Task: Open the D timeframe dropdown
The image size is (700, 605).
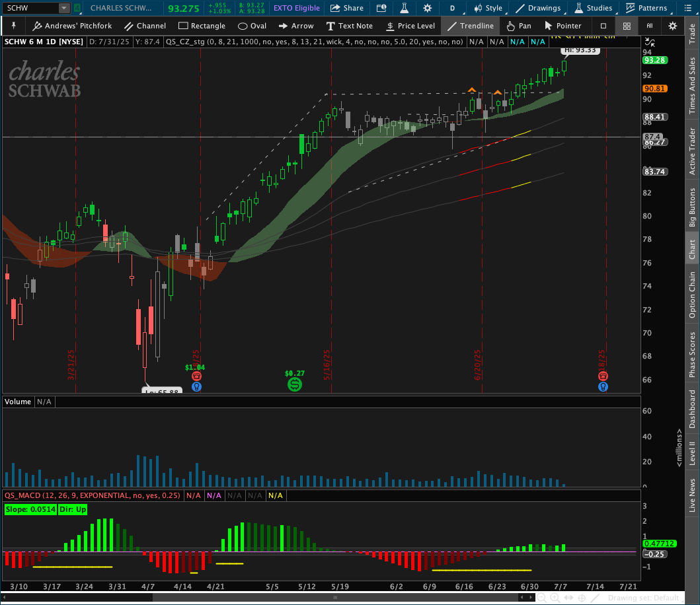Action: pos(453,8)
